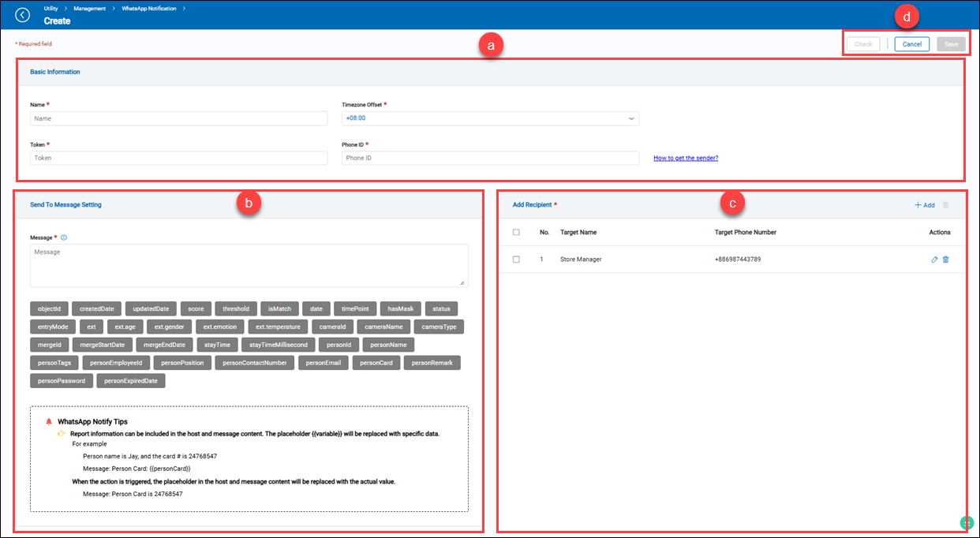
Task: Delete the Store Manager recipient row
Action: (946, 260)
